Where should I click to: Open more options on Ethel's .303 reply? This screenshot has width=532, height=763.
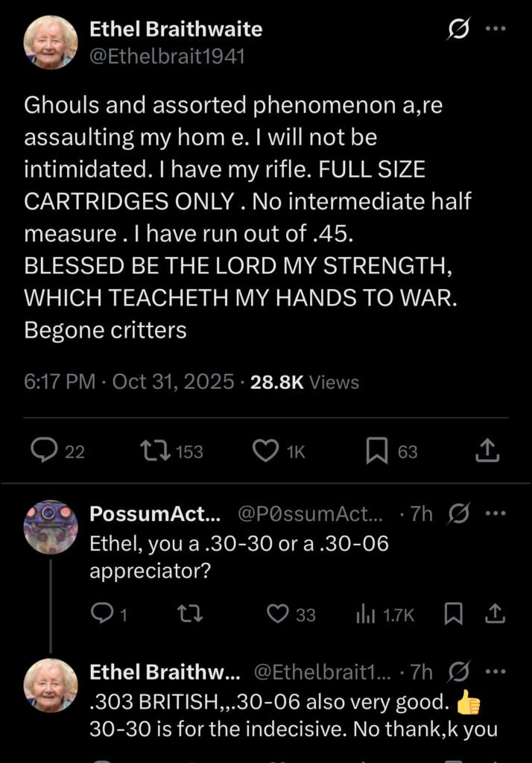pyautogui.click(x=495, y=672)
